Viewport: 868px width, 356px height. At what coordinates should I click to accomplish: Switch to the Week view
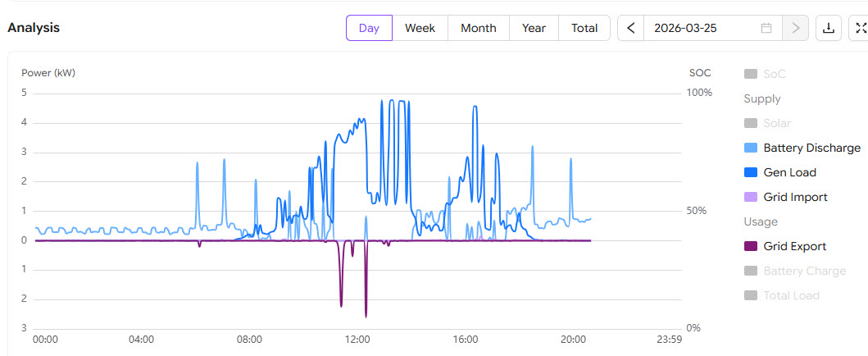click(x=420, y=28)
